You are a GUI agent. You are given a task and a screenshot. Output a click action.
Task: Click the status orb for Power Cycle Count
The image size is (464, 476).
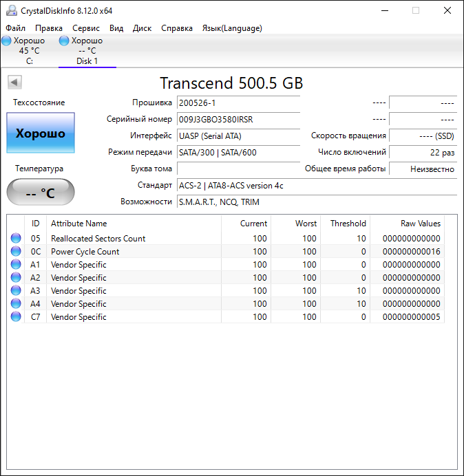(x=16, y=251)
